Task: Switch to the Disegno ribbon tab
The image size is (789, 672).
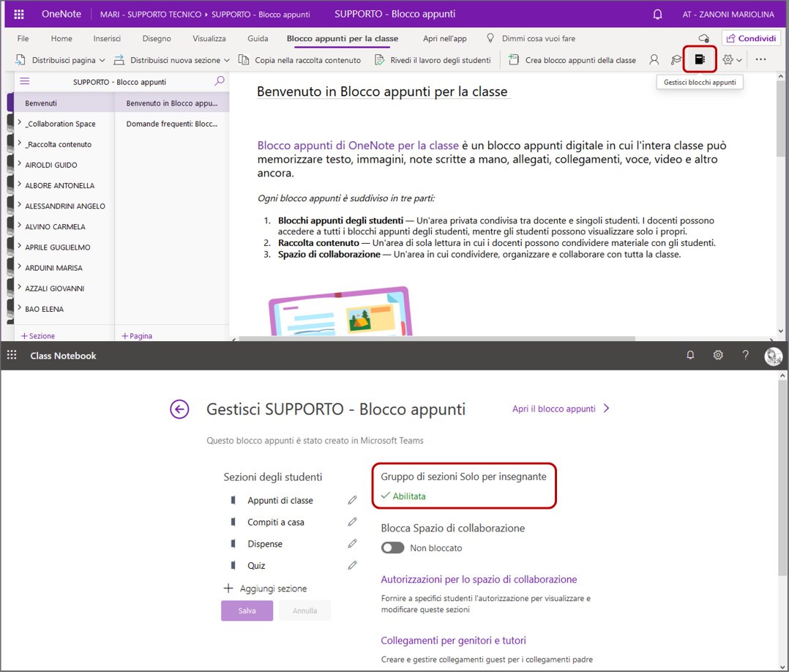Action: click(x=157, y=39)
